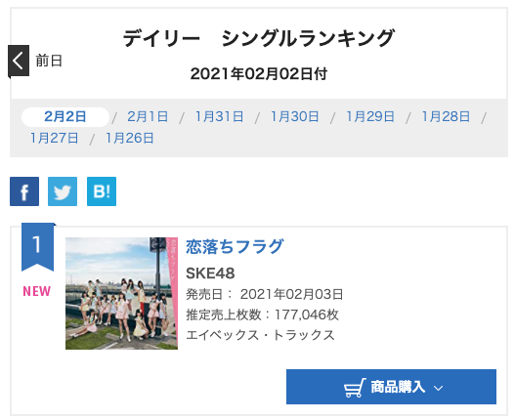Click the shopping cart icon
The width and height of the screenshot is (515, 420).
(355, 388)
